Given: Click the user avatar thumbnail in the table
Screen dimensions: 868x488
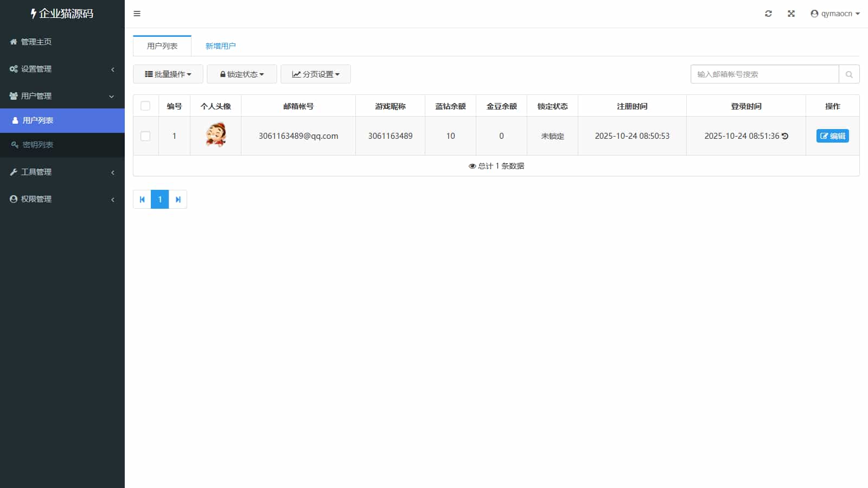Looking at the screenshot, I should pyautogui.click(x=215, y=136).
